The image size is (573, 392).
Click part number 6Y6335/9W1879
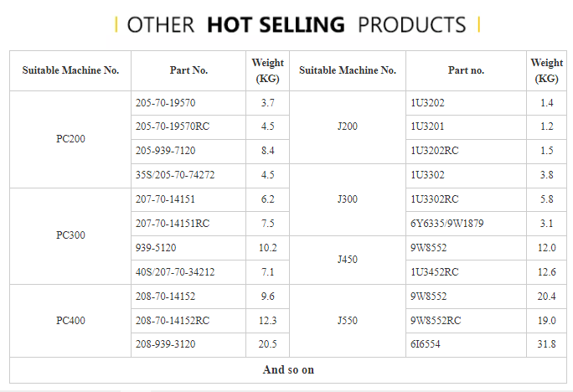pos(447,224)
